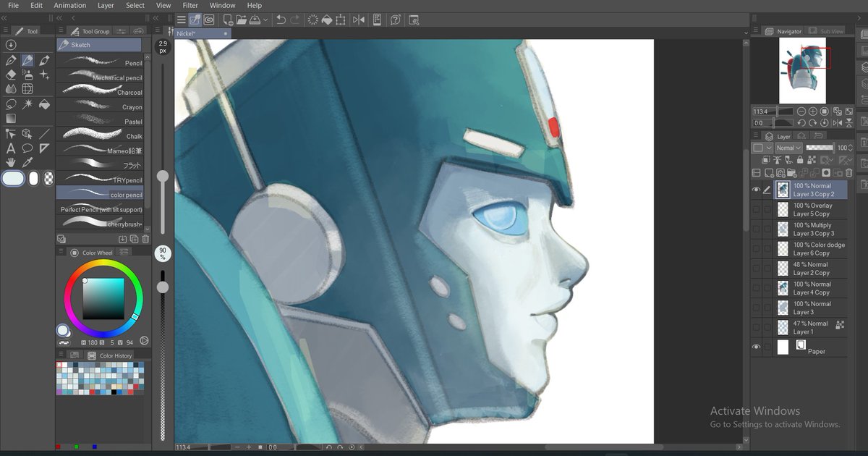This screenshot has width=868, height=456.
Task: Select the Hand move tool
Action: 11,163
